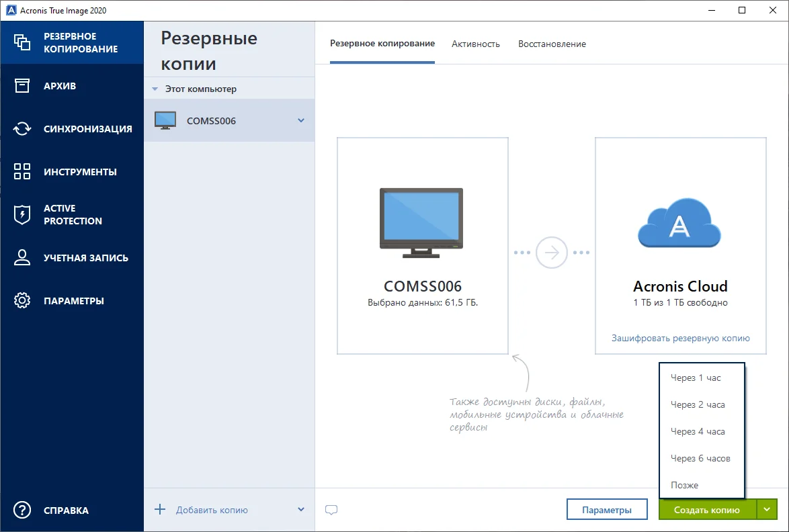Switch to the 'Восстановление' tab
Image resolution: width=789 pixels, height=532 pixels.
click(x=552, y=44)
